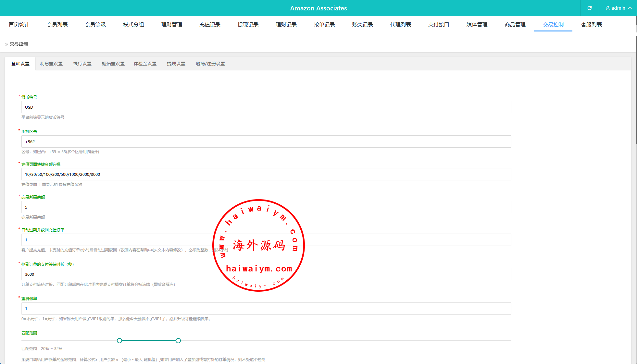Open the 客服列表 menu
The width and height of the screenshot is (637, 364).
591,25
